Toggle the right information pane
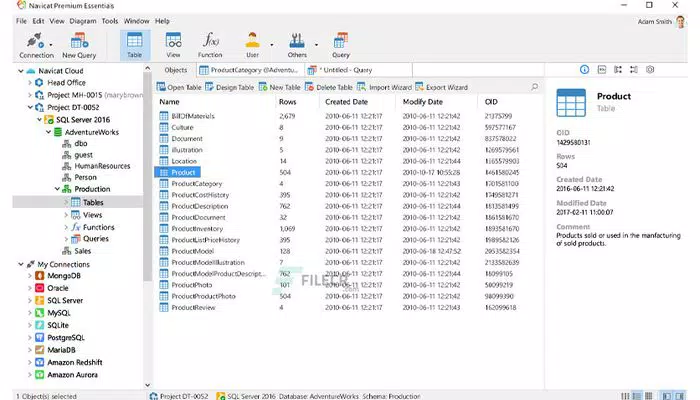Image resolution: width=700 pixels, height=400 pixels. [x=679, y=396]
